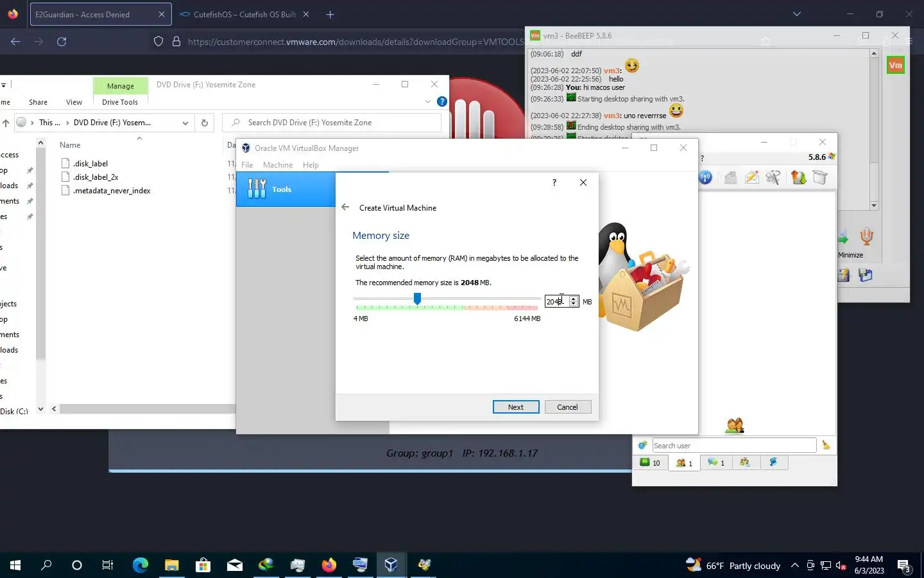Click Search DVD Drive (F:) Yosemite Zone field

pyautogui.click(x=332, y=123)
